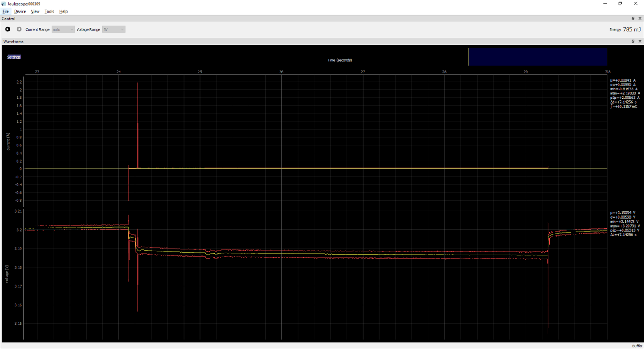Viewport: 644px width, 349px height.
Task: Click the blue buffer overview region
Action: point(537,56)
